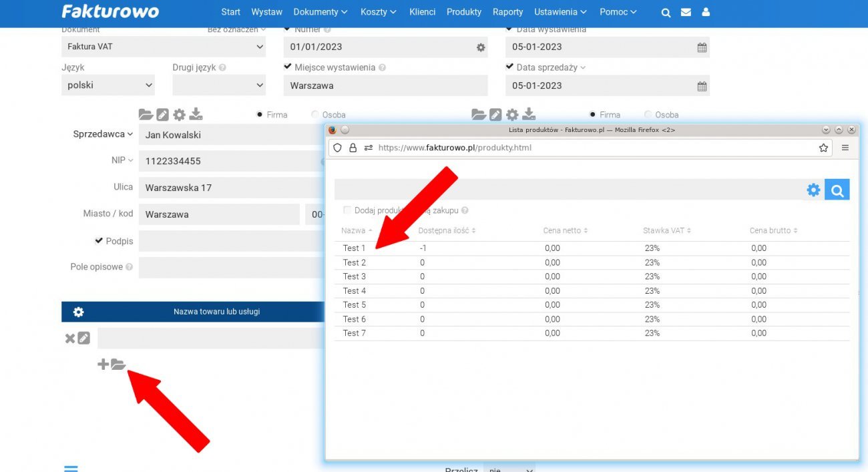Click buyer pencil edit icon on right side

click(495, 114)
